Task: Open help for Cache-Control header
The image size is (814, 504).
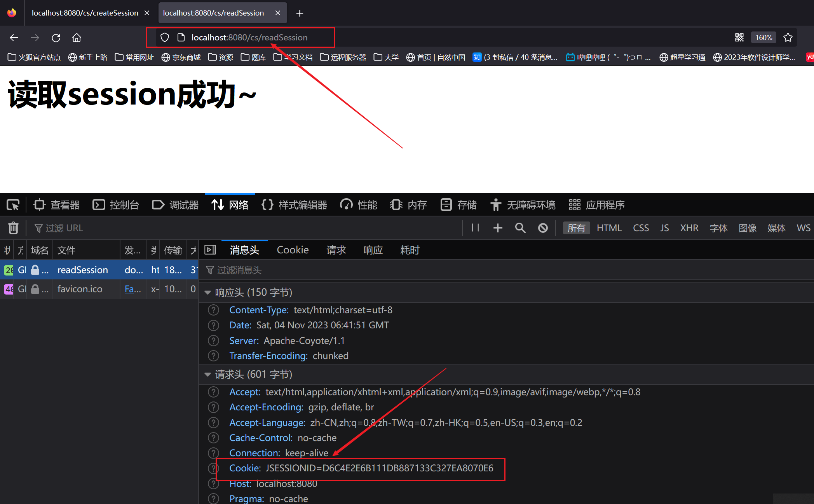Action: click(213, 438)
